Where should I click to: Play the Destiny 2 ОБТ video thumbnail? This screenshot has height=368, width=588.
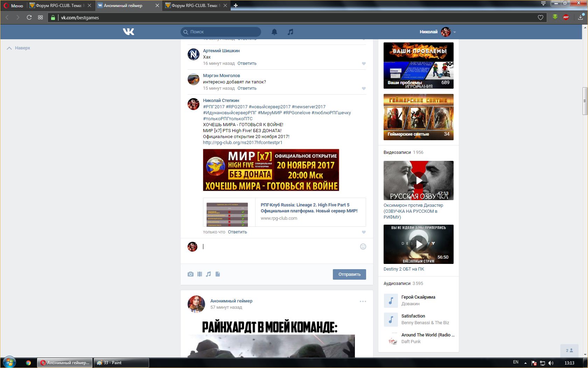[x=419, y=244]
